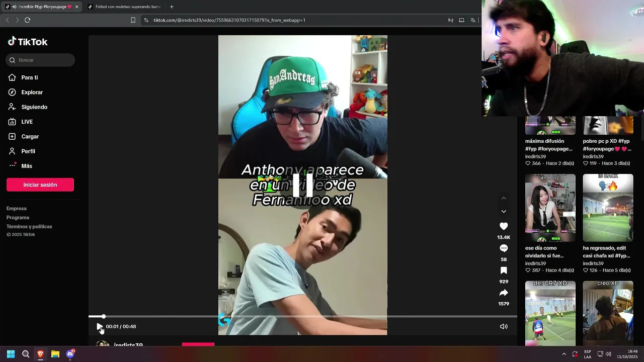Open Discord from the taskbar
The width and height of the screenshot is (644, 362).
click(70, 354)
